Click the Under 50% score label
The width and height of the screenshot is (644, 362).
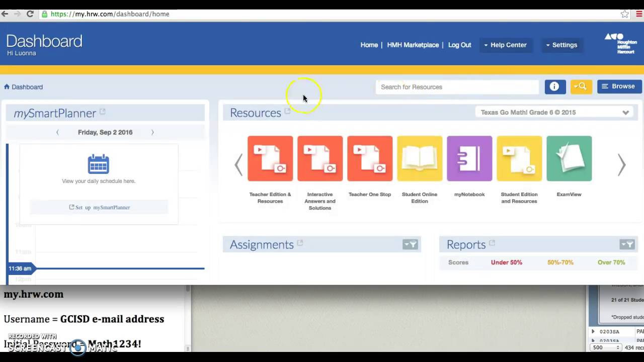[507, 262]
